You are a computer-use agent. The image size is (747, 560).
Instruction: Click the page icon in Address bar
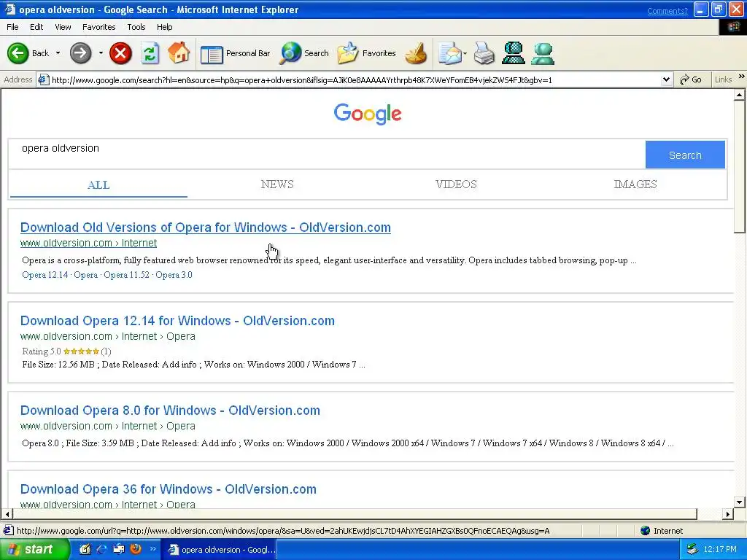pos(43,80)
